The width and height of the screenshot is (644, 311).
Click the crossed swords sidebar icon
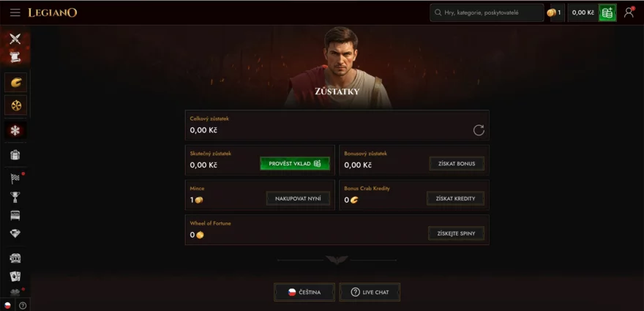pos(15,40)
